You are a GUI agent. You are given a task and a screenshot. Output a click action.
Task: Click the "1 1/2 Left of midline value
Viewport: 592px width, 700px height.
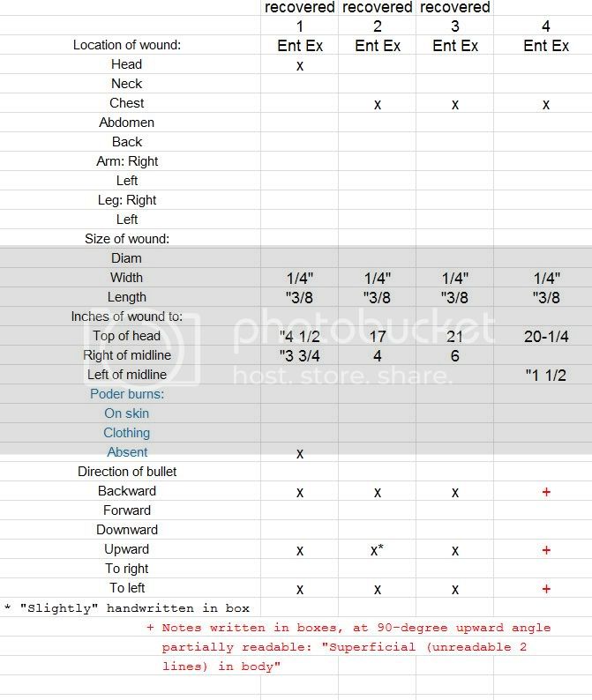546,375
